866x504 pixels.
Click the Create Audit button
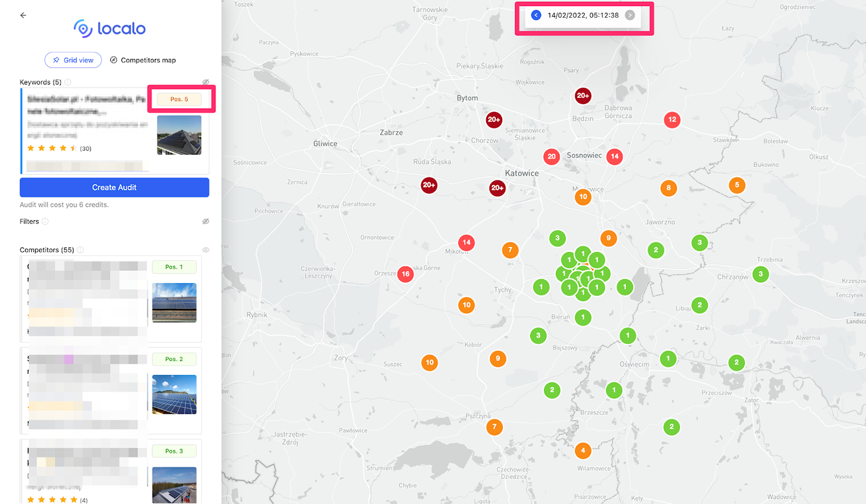point(114,187)
